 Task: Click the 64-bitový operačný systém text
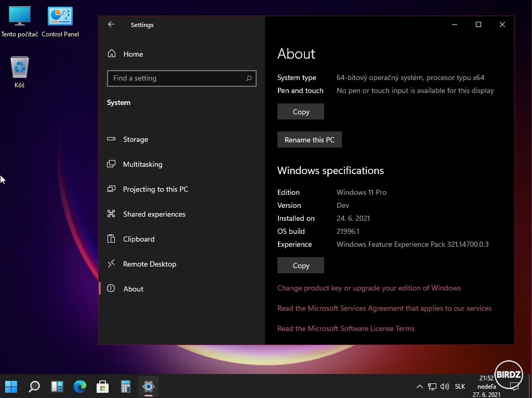(410, 78)
